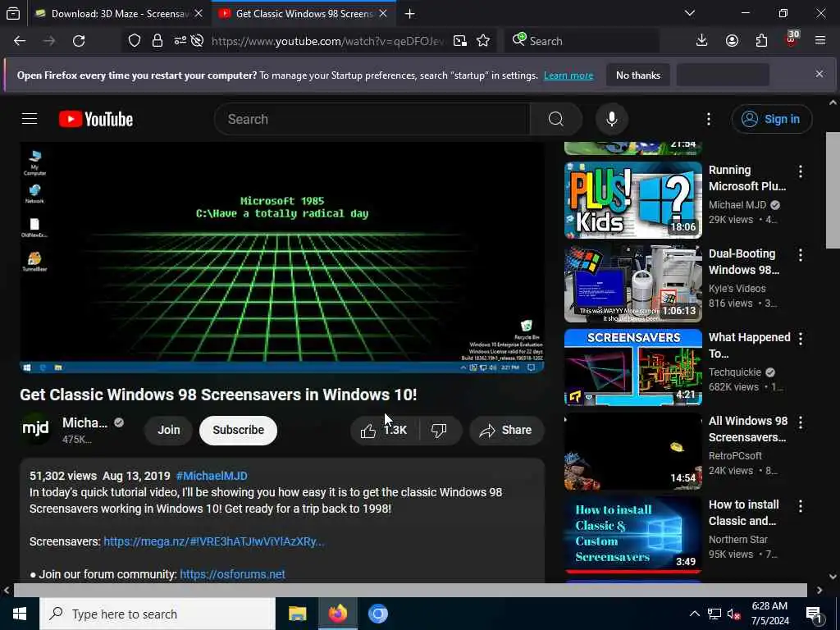Play the main video player
Image resolution: width=840 pixels, height=630 pixels.
click(x=282, y=257)
